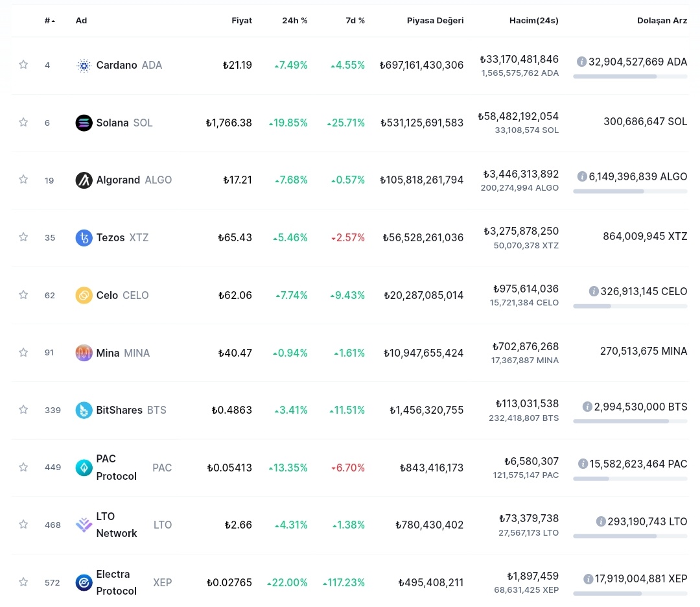
Task: Click the info icon beside ADA supply
Action: [x=581, y=62]
